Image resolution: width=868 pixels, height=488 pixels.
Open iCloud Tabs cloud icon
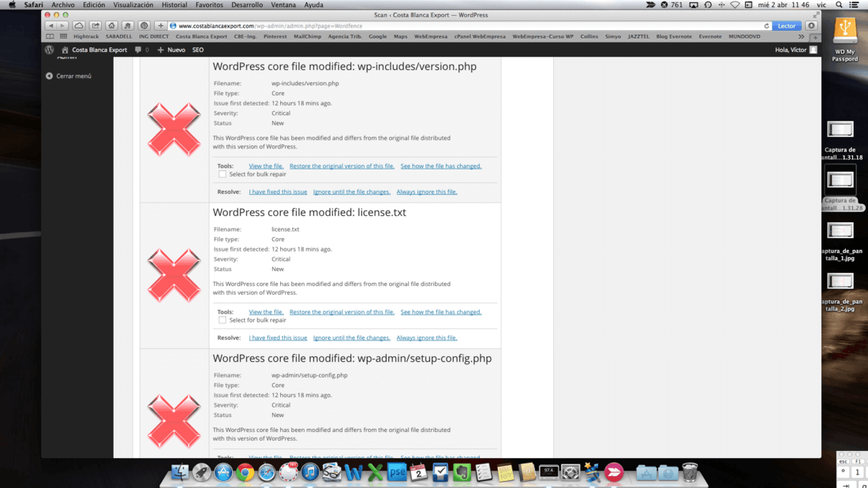pos(79,26)
